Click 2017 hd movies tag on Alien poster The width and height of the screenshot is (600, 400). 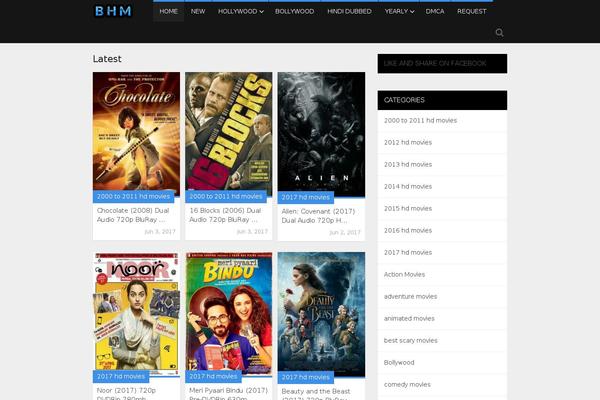(306, 198)
